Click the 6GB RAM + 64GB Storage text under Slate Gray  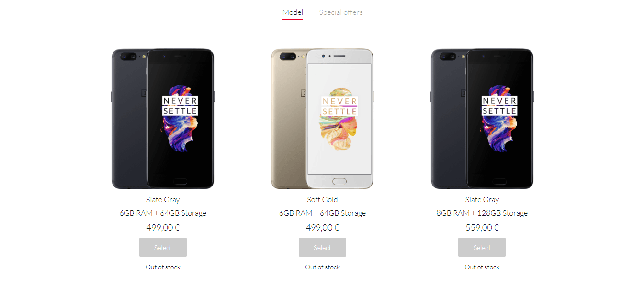[163, 213]
